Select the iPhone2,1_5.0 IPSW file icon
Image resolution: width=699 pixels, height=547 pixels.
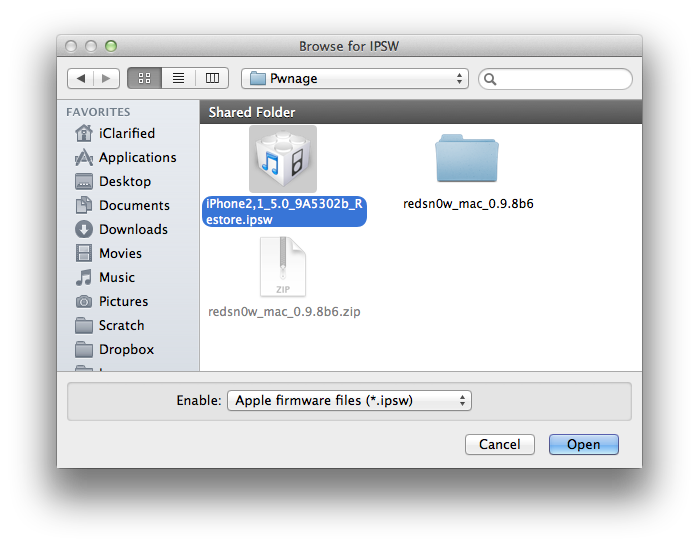[283, 159]
